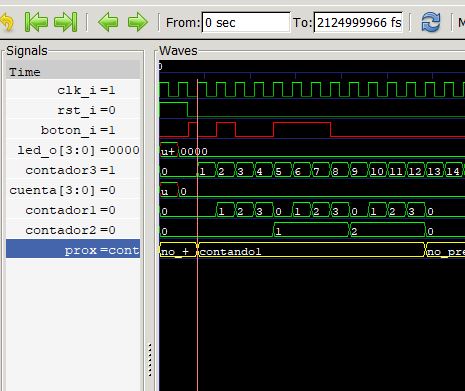Select the led_o[3:0] signal row
The width and height of the screenshot is (465, 391).
pyautogui.click(x=73, y=150)
